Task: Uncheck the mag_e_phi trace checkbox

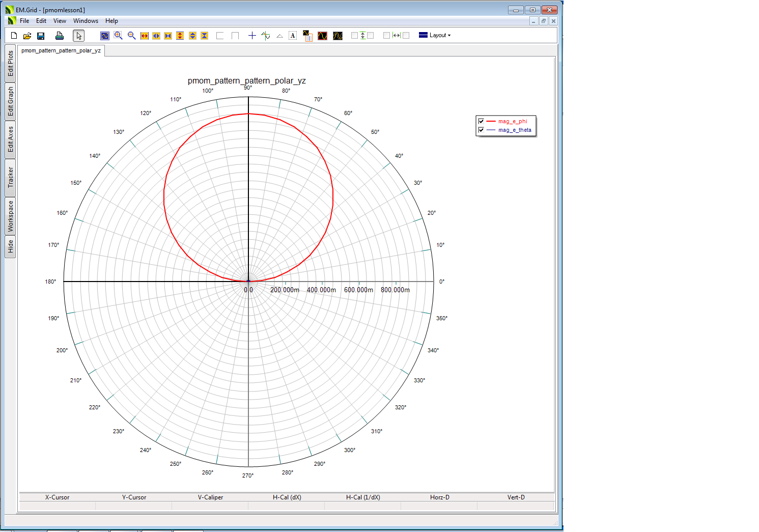Action: pos(481,121)
